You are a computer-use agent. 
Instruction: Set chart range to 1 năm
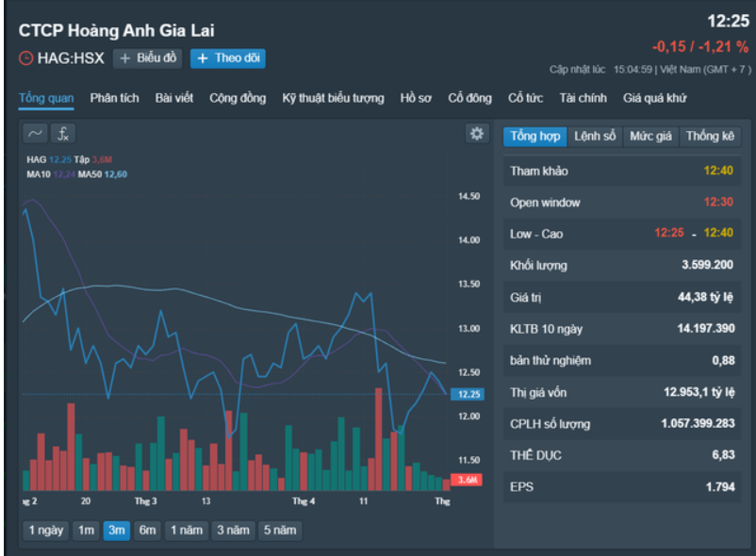tap(187, 531)
